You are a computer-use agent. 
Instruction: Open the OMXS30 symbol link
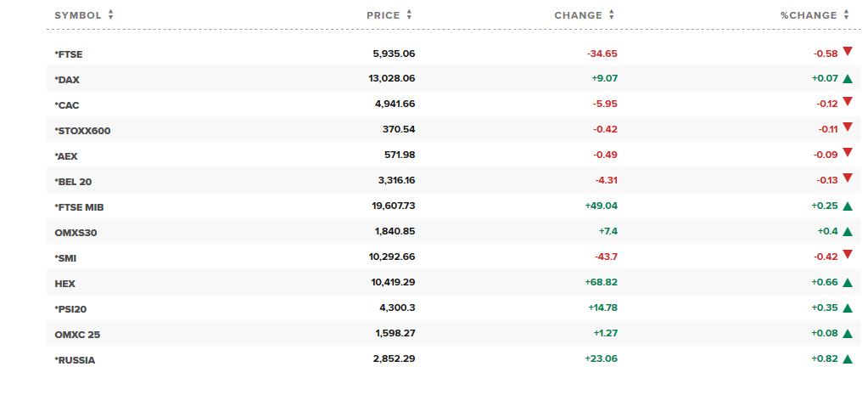point(76,233)
